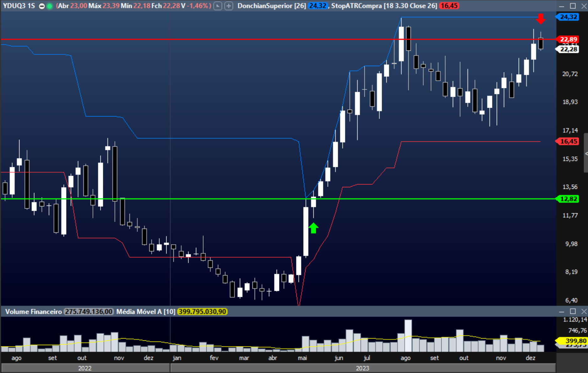Click the green buy arrow signal marker
The image size is (588, 373).
click(314, 228)
